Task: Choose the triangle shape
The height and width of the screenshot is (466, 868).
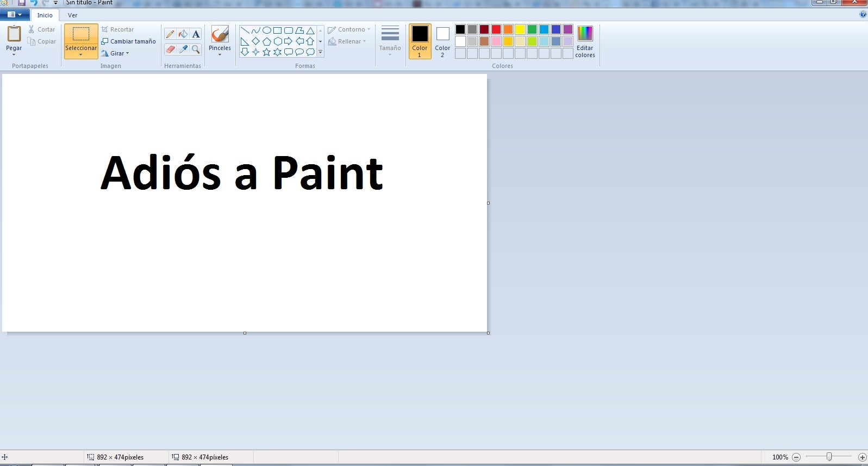Action: pyautogui.click(x=310, y=30)
